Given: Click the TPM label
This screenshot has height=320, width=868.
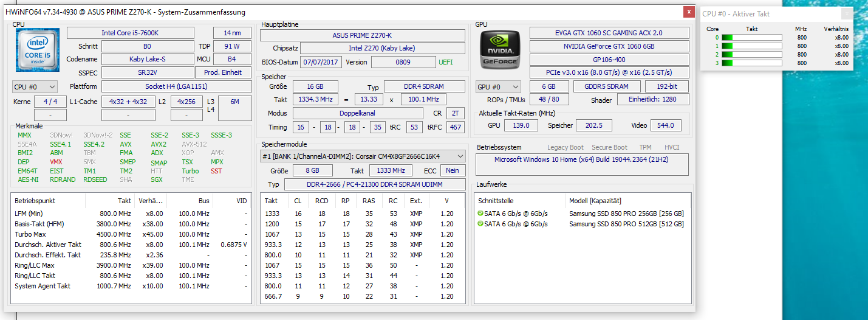Looking at the screenshot, I should click(x=645, y=147).
